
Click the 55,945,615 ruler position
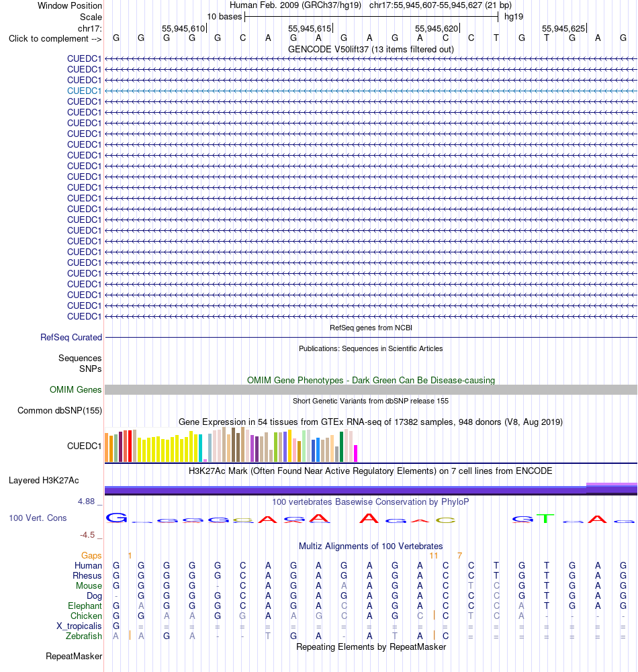(310, 28)
